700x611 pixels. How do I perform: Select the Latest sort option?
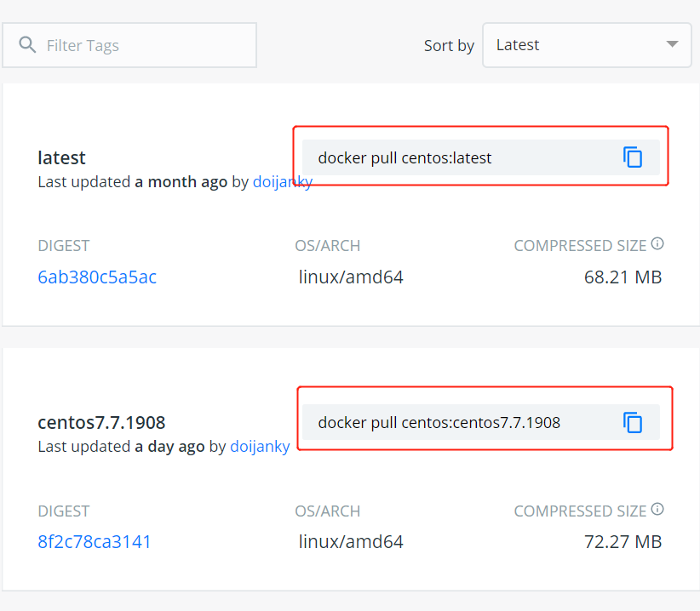[518, 44]
